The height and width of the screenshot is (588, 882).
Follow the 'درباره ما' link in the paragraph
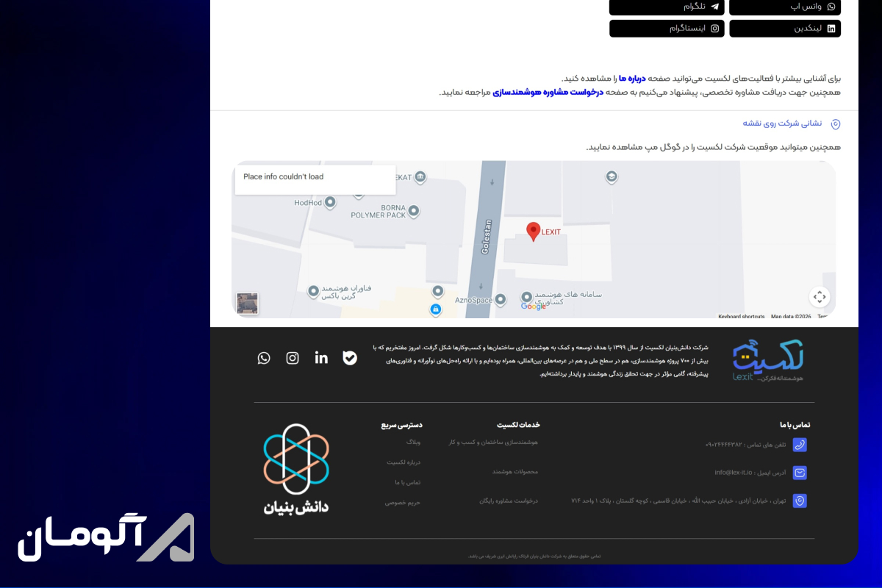[632, 78]
